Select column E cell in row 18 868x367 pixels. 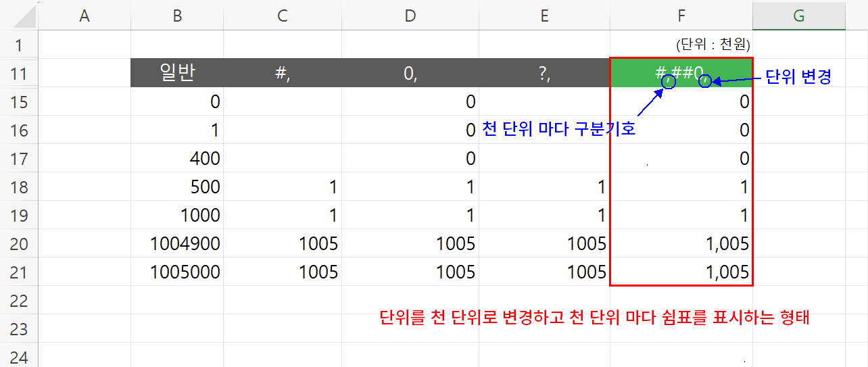[544, 187]
